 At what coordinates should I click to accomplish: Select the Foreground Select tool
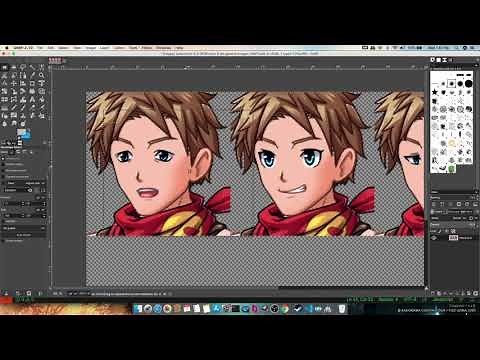coord(14,75)
